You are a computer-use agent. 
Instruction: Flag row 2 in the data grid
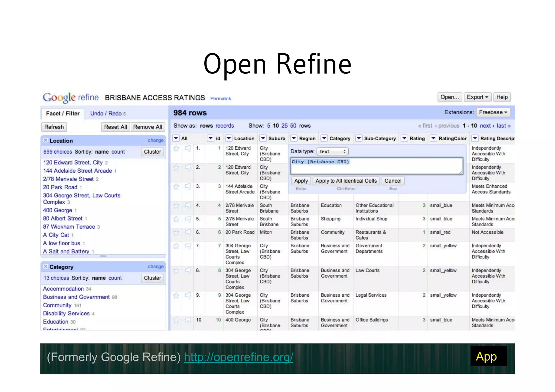tap(188, 167)
